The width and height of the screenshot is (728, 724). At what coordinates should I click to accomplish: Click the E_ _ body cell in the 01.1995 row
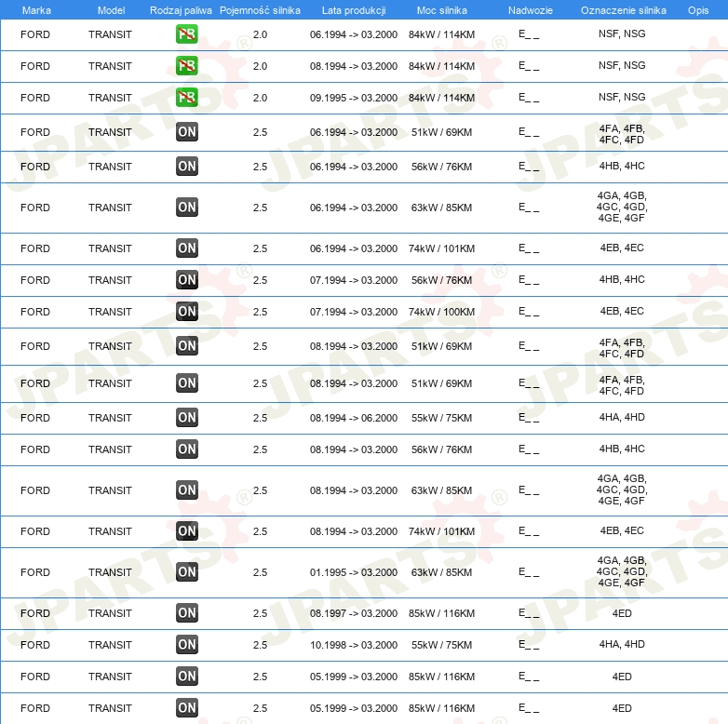tap(529, 571)
